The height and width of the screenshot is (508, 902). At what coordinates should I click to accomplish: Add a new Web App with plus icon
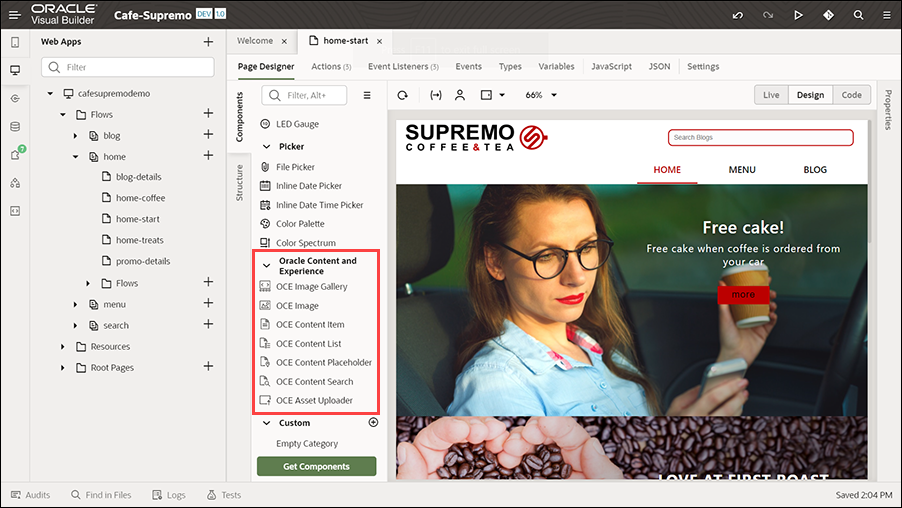click(x=208, y=41)
